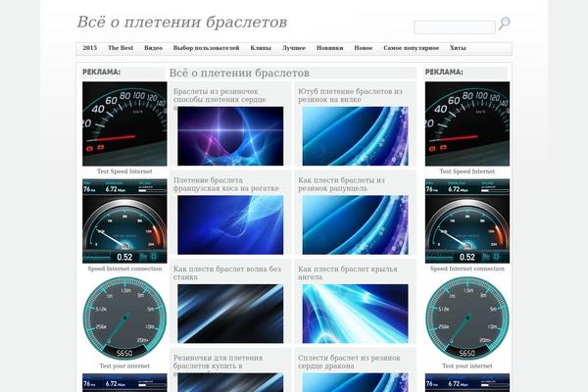Click thumbnail under Браслеты из резиночек post
This screenshot has width=588, height=392.
pos(230,136)
